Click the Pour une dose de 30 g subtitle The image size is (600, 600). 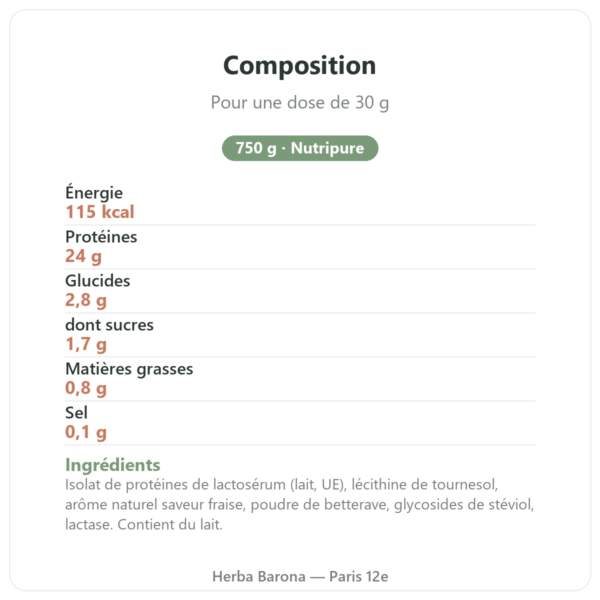click(x=300, y=103)
